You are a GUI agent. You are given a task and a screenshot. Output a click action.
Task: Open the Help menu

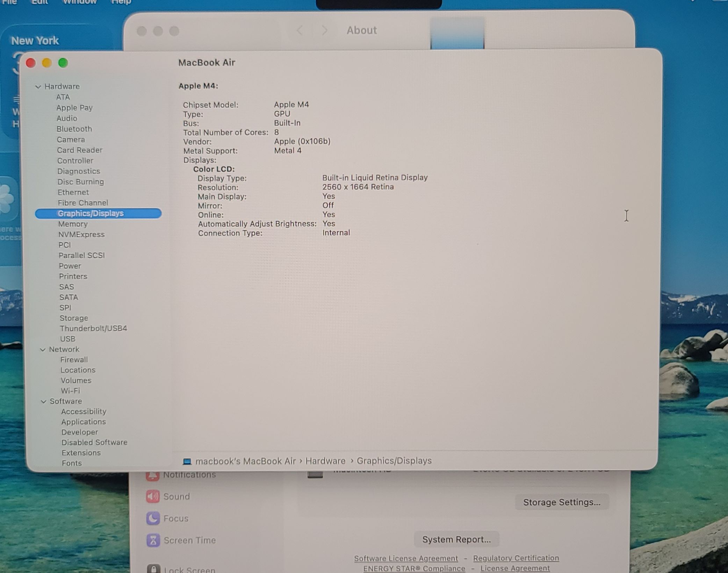[121, 2]
